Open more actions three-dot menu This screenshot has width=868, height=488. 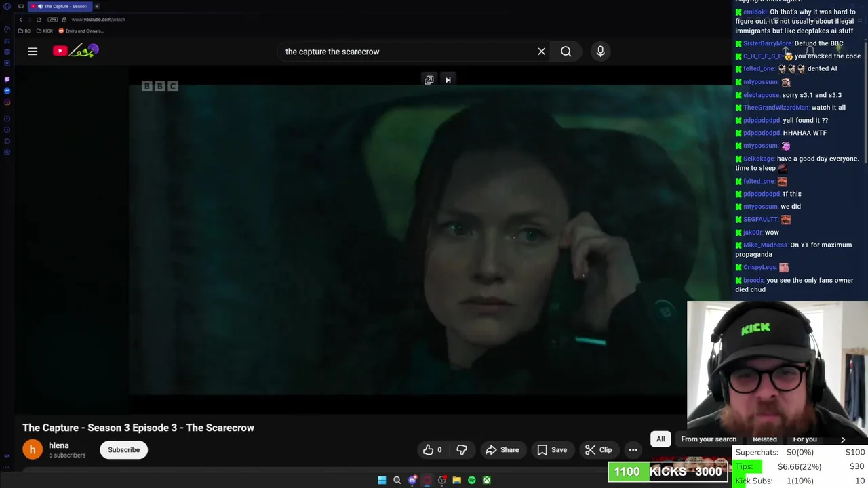[x=633, y=449]
